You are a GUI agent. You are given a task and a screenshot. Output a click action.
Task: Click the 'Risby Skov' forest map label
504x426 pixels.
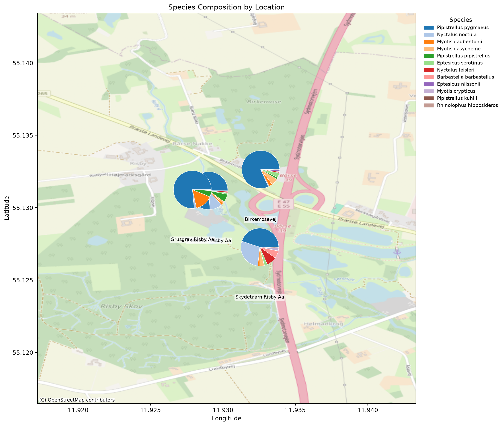pyautogui.click(x=122, y=307)
